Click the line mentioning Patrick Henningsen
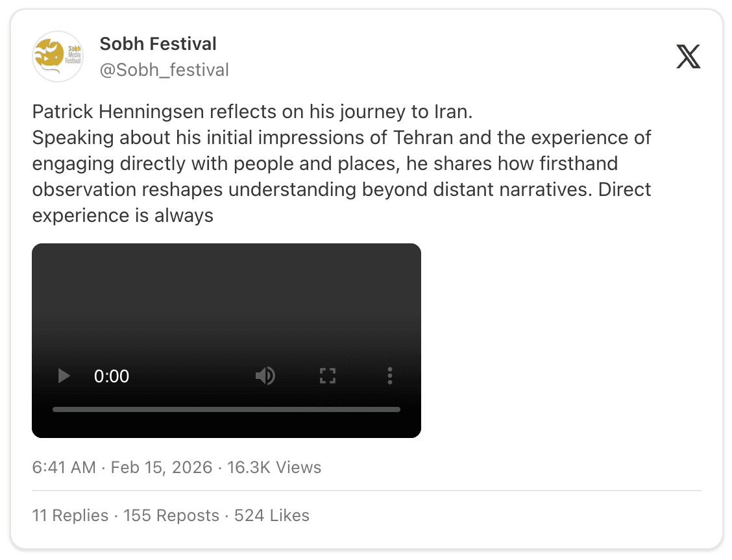This screenshot has height=560, width=732. (x=252, y=112)
